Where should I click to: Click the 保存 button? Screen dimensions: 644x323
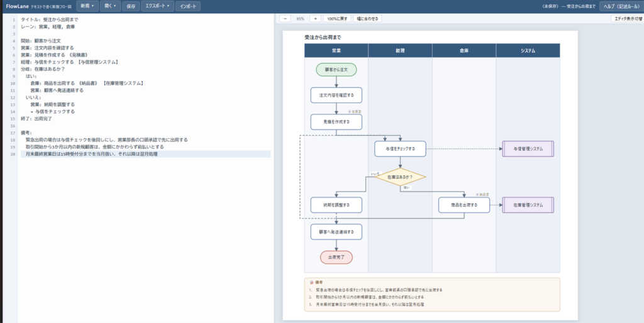(130, 6)
